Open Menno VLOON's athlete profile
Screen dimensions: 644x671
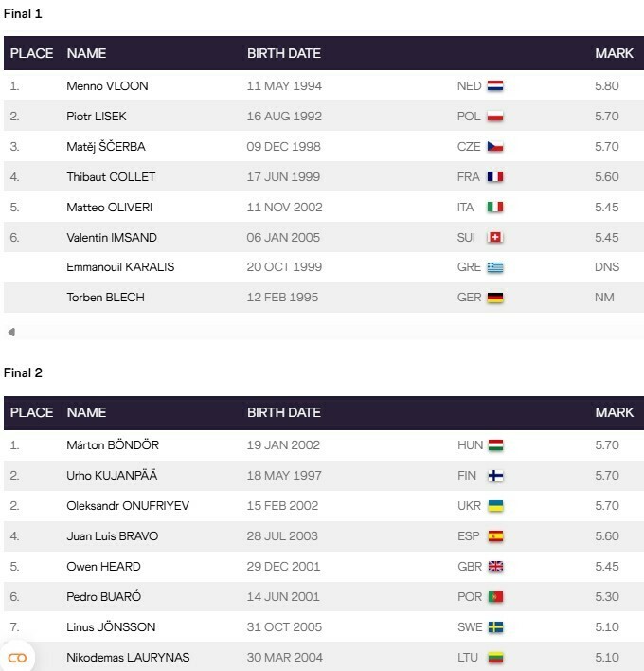107,86
